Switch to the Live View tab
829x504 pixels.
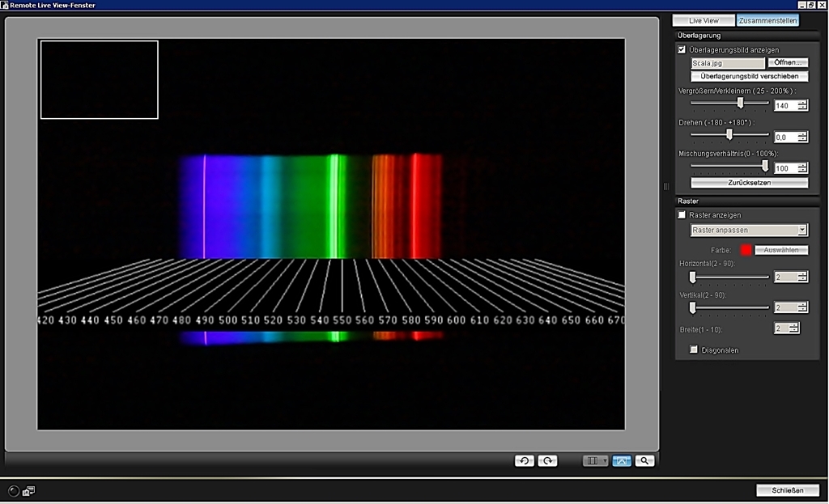tap(702, 20)
